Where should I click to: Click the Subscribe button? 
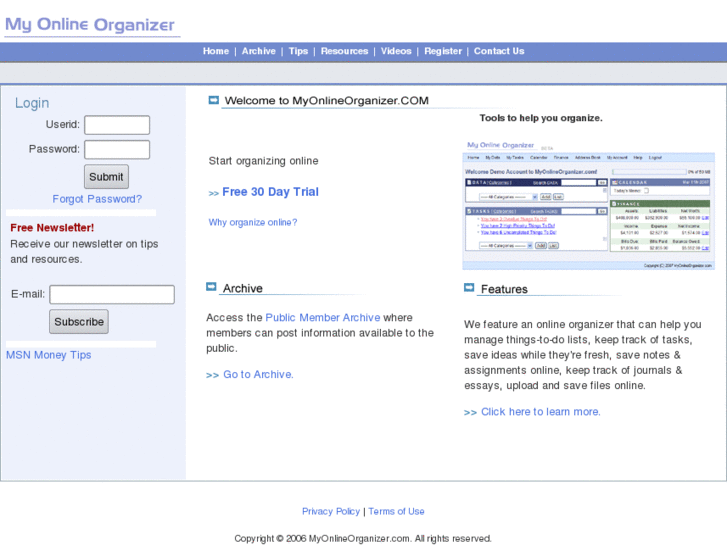click(x=79, y=321)
